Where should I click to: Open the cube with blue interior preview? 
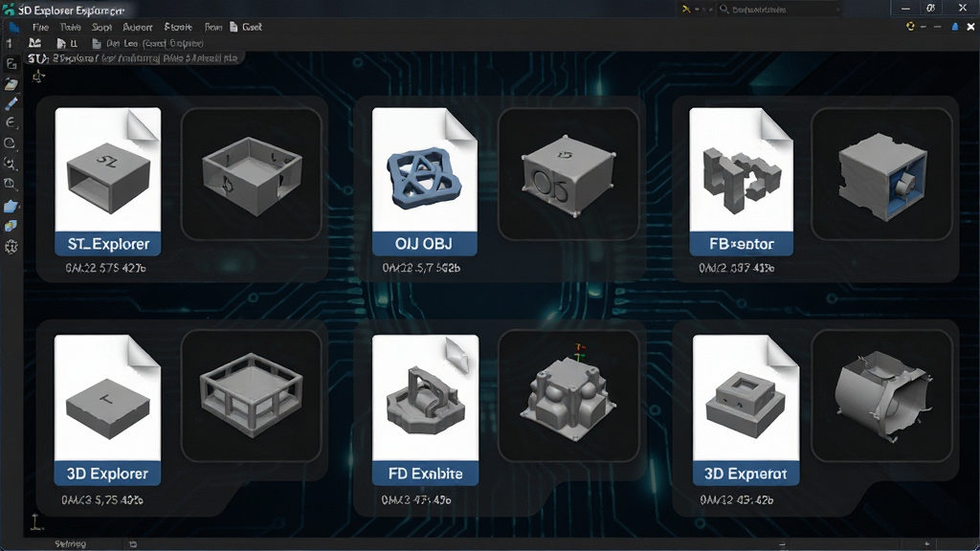pyautogui.click(x=881, y=174)
